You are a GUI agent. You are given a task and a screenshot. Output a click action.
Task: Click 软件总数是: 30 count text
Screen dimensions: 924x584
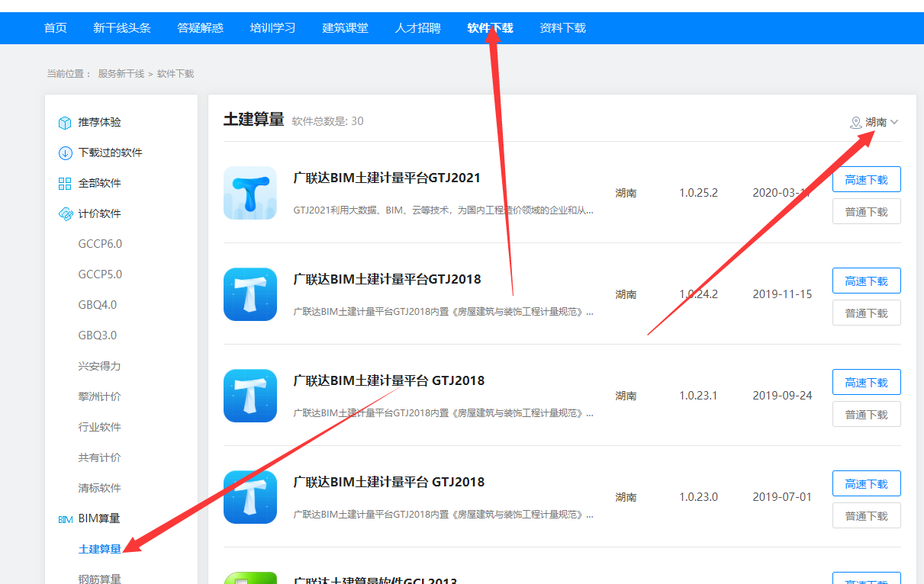327,121
